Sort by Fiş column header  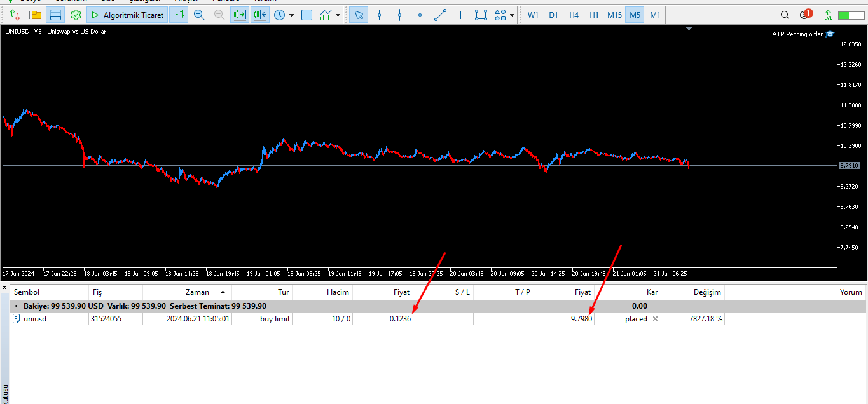(x=97, y=292)
